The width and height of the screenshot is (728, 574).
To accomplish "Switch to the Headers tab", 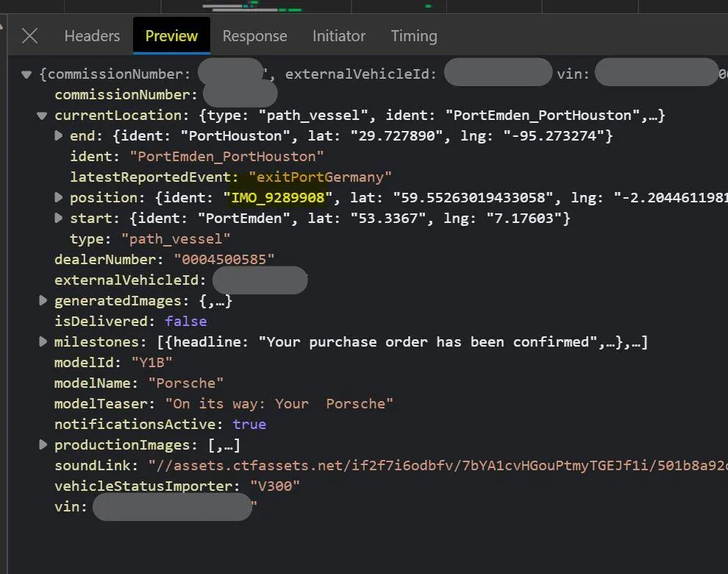I will (92, 36).
